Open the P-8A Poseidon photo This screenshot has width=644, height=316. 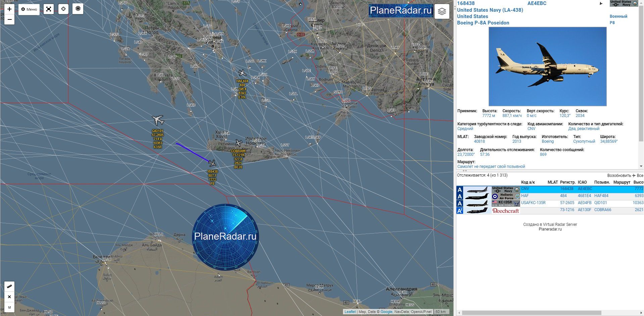tap(547, 66)
